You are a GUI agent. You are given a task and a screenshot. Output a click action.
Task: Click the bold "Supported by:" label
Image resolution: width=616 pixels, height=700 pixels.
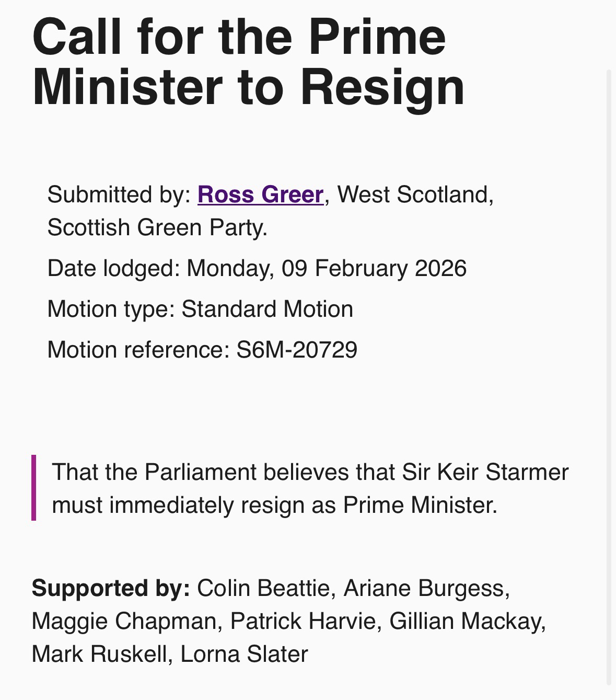tap(111, 588)
